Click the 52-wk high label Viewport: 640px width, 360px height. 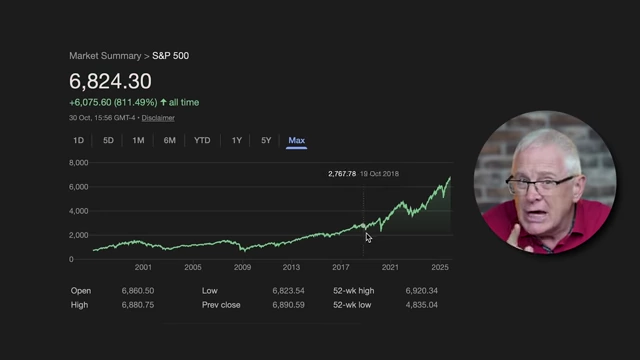353,291
